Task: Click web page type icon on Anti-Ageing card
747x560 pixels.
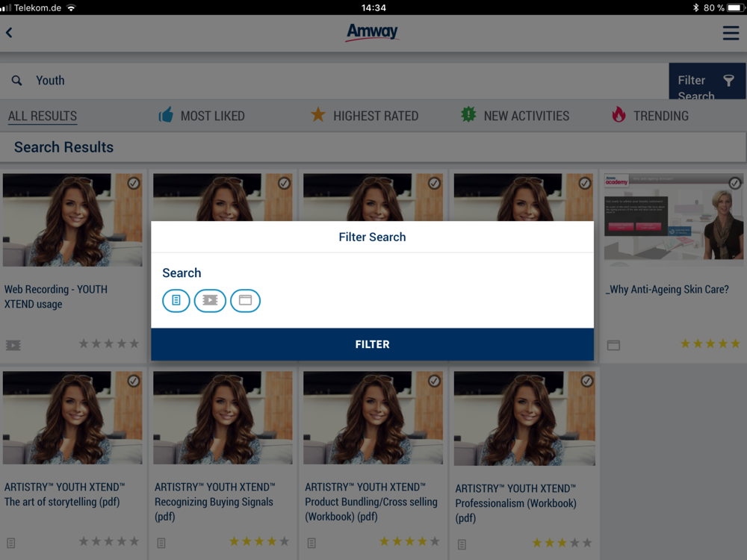Action: click(613, 345)
